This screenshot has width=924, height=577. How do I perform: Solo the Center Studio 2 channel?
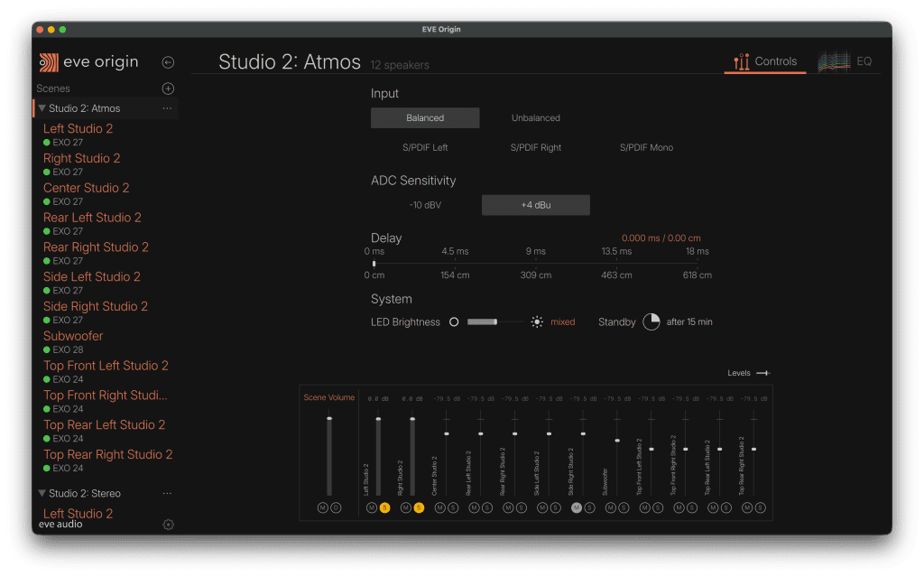coord(453,507)
